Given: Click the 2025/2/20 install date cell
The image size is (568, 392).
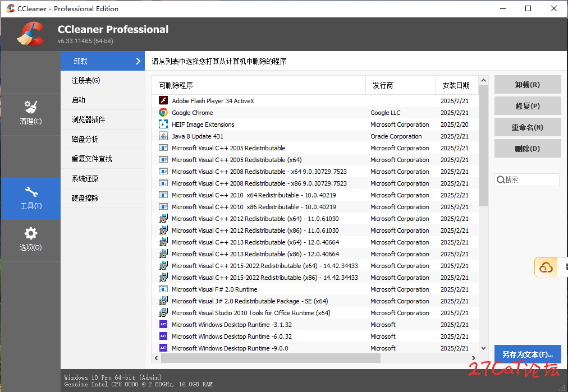Looking at the screenshot, I should click(x=454, y=124).
